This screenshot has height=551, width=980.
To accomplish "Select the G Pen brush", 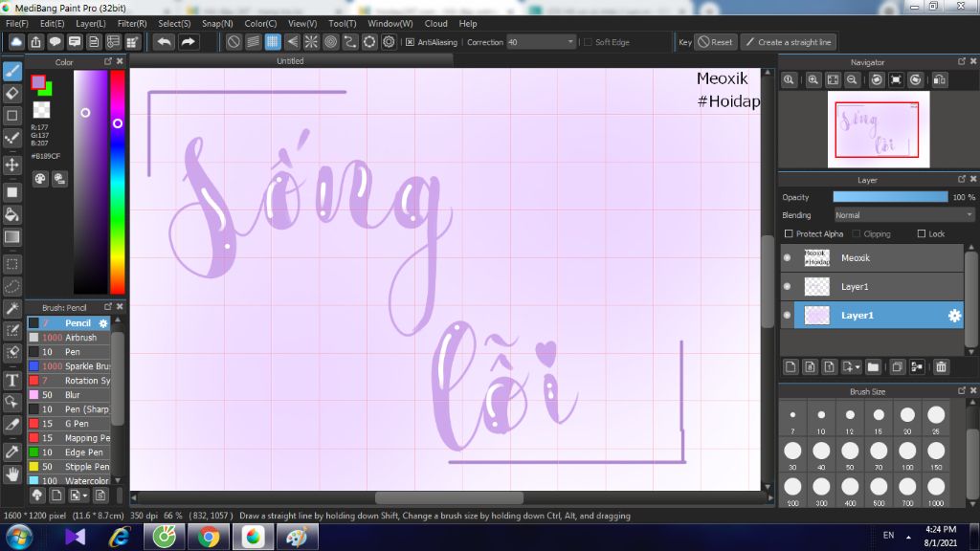I will [x=69, y=424].
